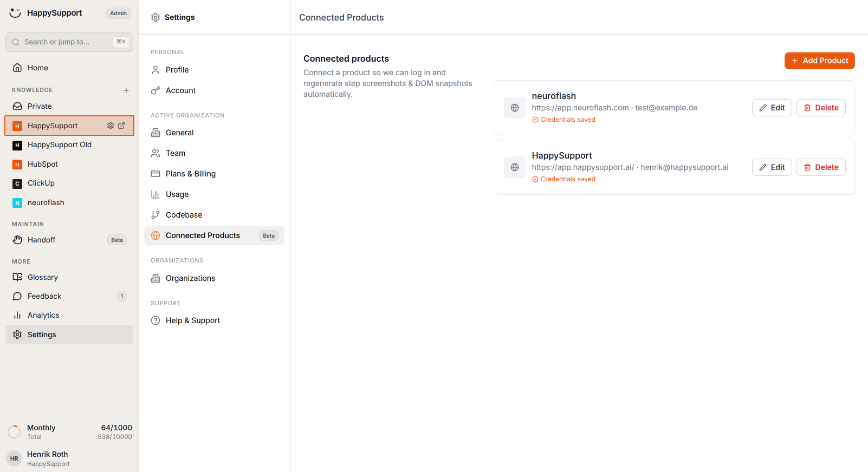The height and width of the screenshot is (472, 868).
Task: Click the globe icon beside HappySupport product
Action: pyautogui.click(x=515, y=167)
